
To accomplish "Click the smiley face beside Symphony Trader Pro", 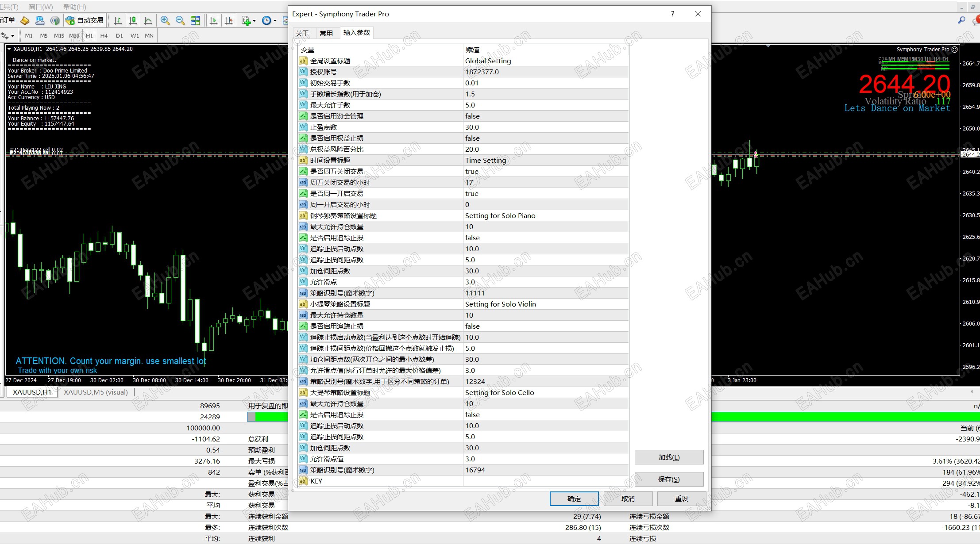I will (955, 50).
